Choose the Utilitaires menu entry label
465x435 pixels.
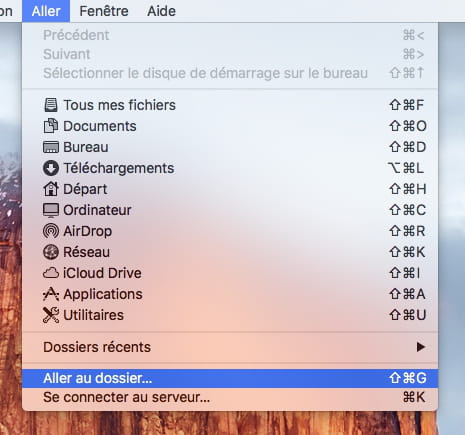point(94,315)
